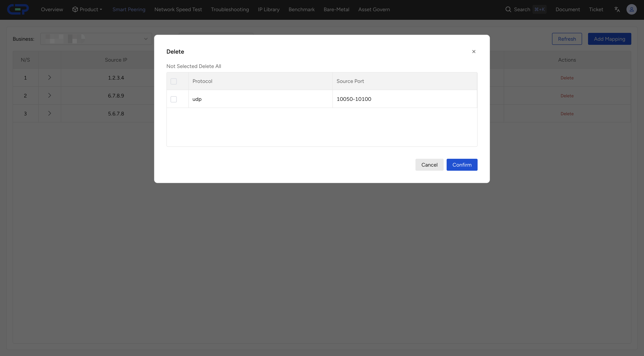This screenshot has width=644, height=356.
Task: Click the Actions column header
Action: (x=567, y=60)
